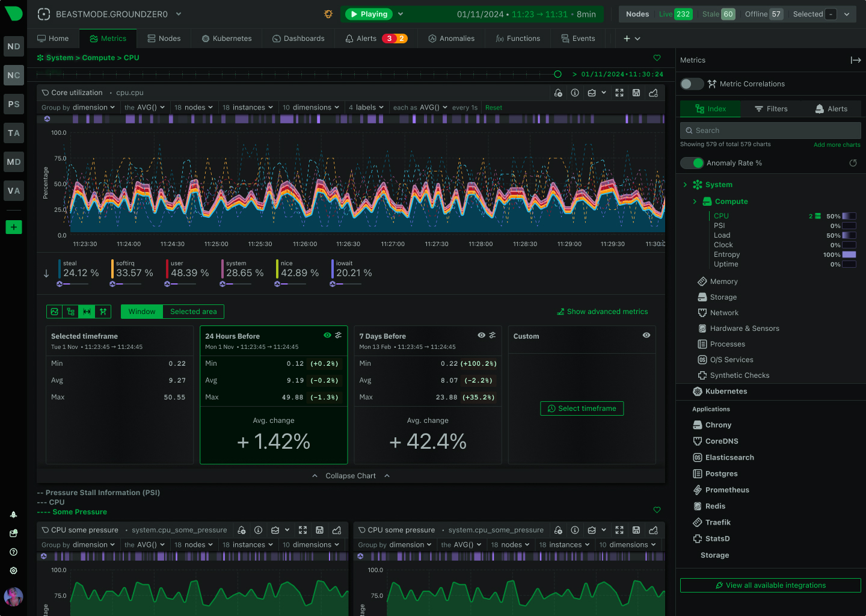
Task: Hide the 7 Days Before comparison card
Action: click(481, 335)
